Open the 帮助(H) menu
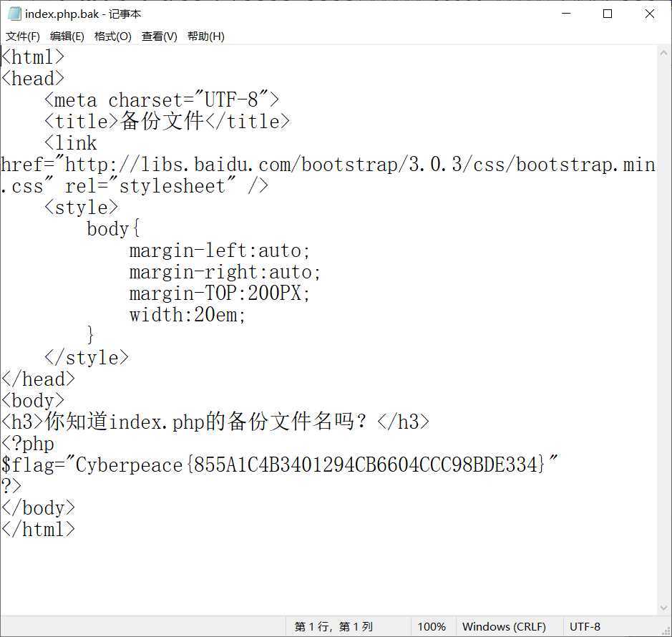The image size is (672, 637). pos(205,37)
